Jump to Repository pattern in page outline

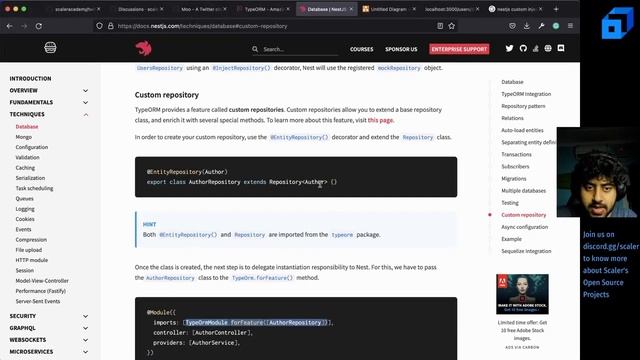coord(523,106)
